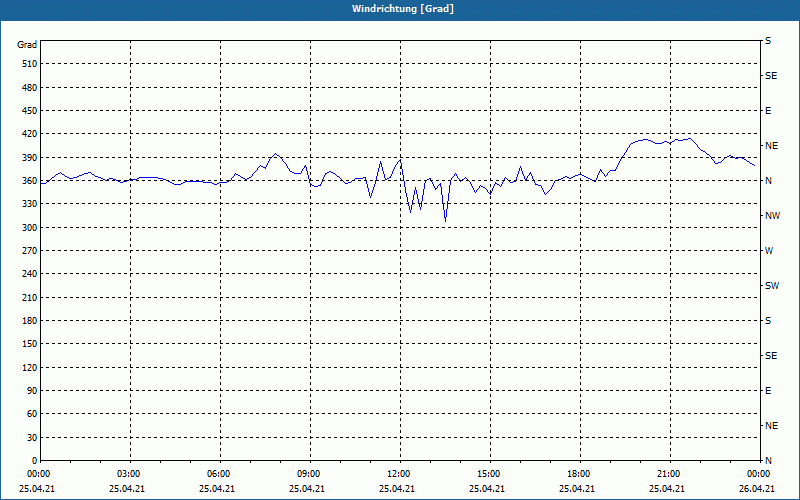
Task: Select the 210 y-axis value
Action: click(x=30, y=297)
